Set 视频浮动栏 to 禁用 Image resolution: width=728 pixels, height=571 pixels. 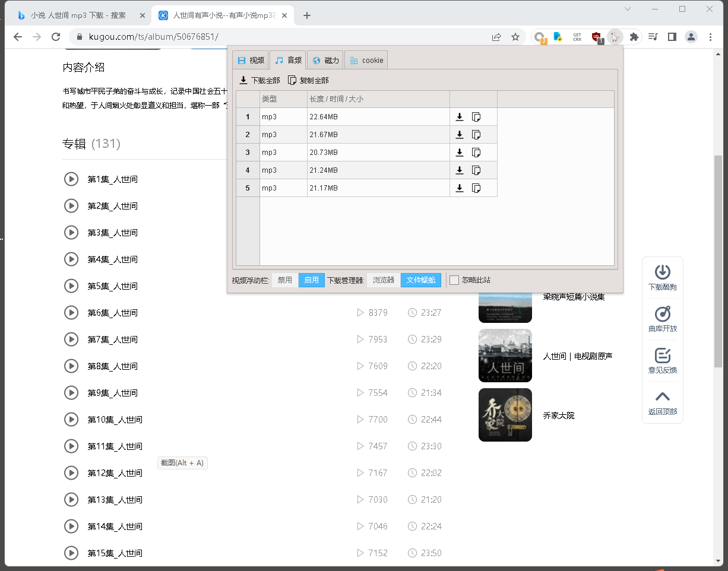[285, 280]
